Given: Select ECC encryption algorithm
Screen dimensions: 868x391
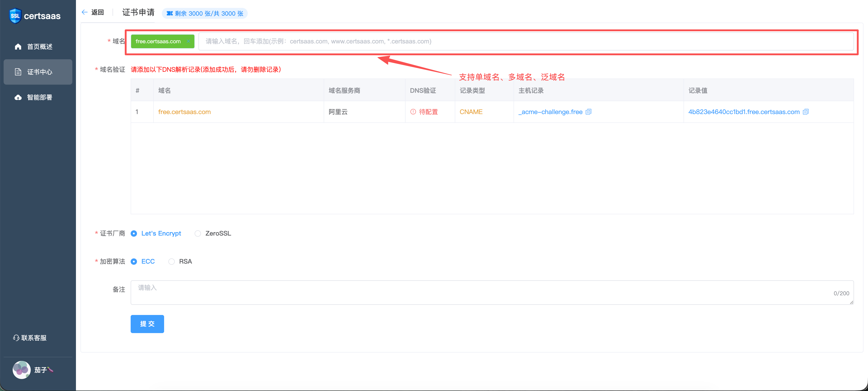Looking at the screenshot, I should pos(143,261).
